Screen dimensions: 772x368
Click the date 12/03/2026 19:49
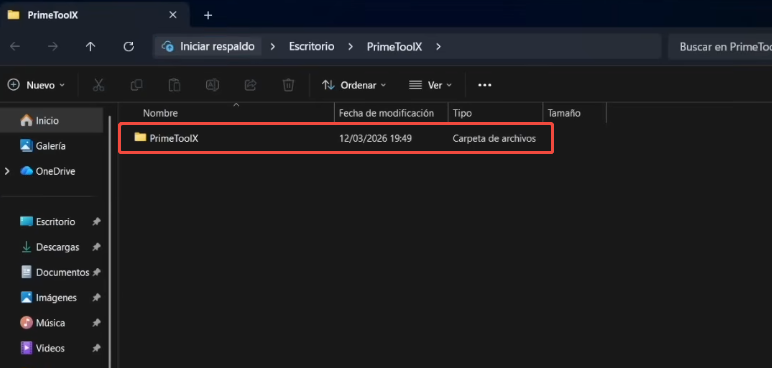(x=375, y=138)
